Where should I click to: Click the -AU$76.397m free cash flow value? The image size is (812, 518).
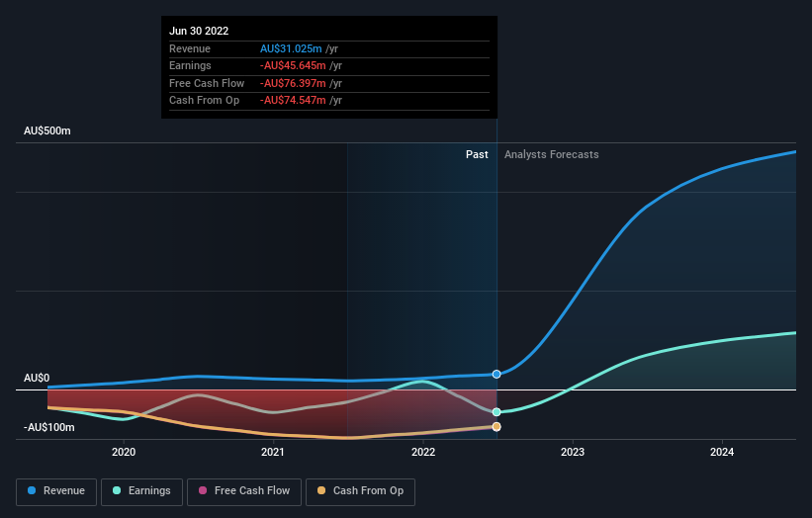[293, 83]
